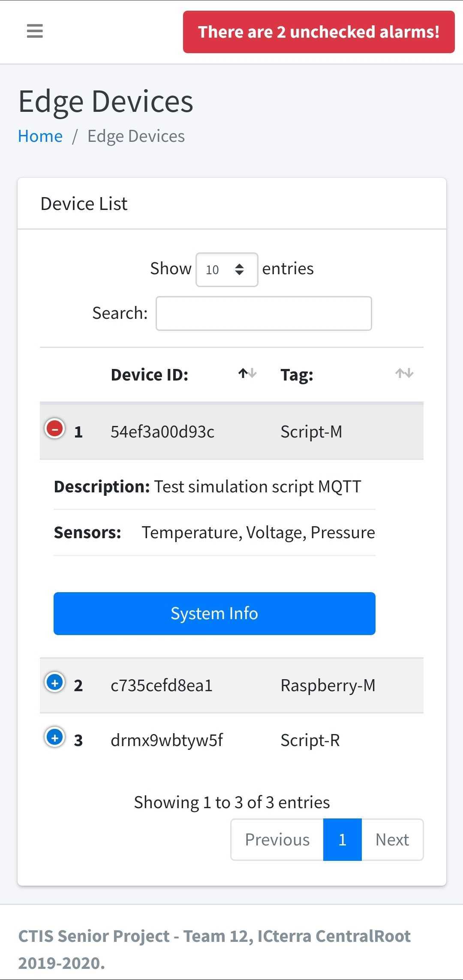
Task: Sort table by Device ID arrows
Action: 247,374
